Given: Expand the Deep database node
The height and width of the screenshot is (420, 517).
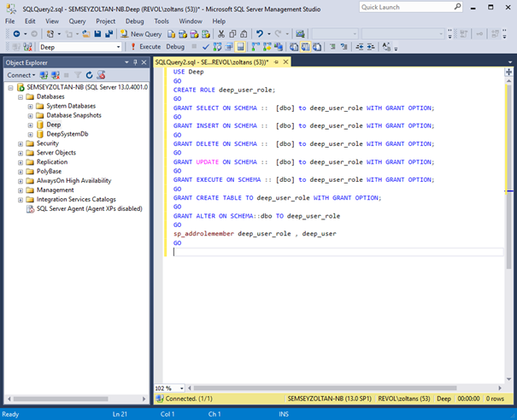Looking at the screenshot, I should (30, 125).
